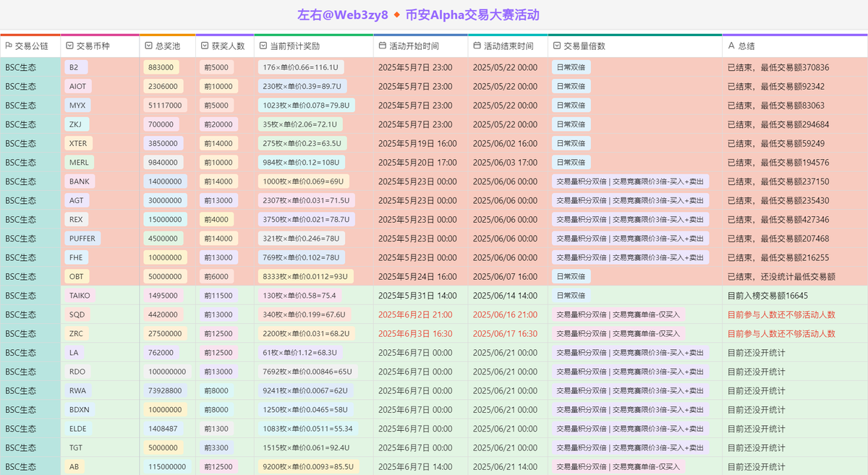Click the MERL token tag

80,162
